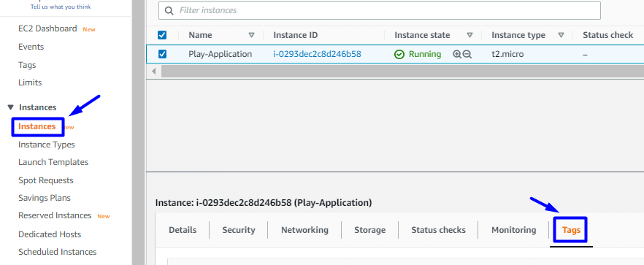Open EC2 Dashboard in the sidebar
The image size is (644, 265).
(47, 28)
